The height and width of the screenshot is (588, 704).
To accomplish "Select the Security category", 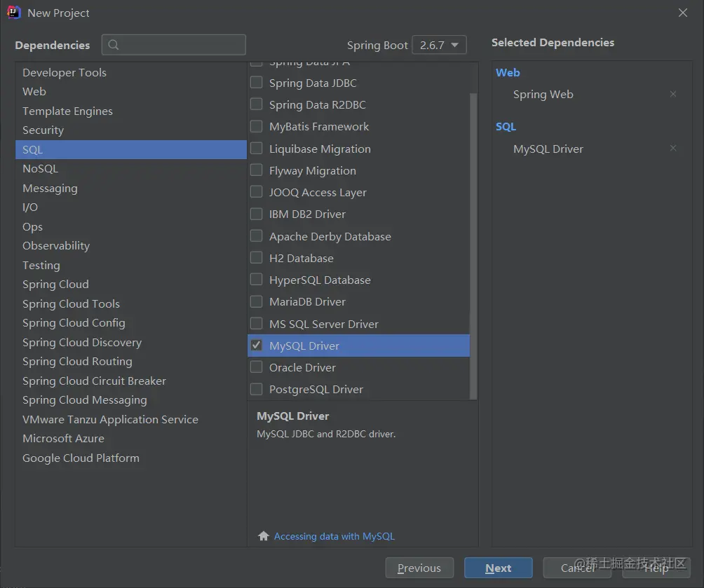I will coord(43,130).
